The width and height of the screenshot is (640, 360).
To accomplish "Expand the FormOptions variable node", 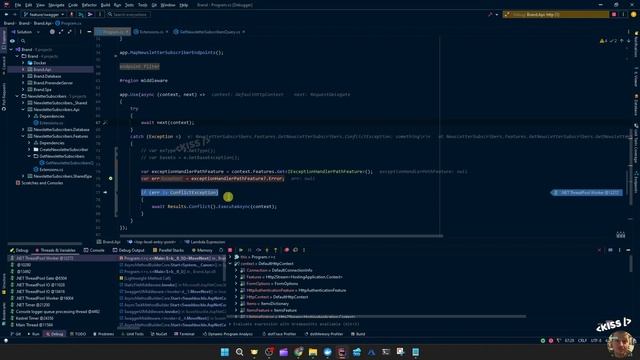I will click(236, 284).
